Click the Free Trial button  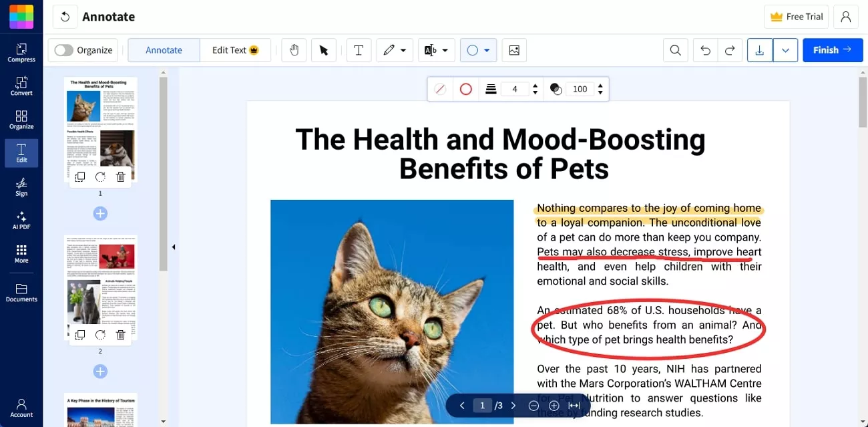click(x=796, y=17)
